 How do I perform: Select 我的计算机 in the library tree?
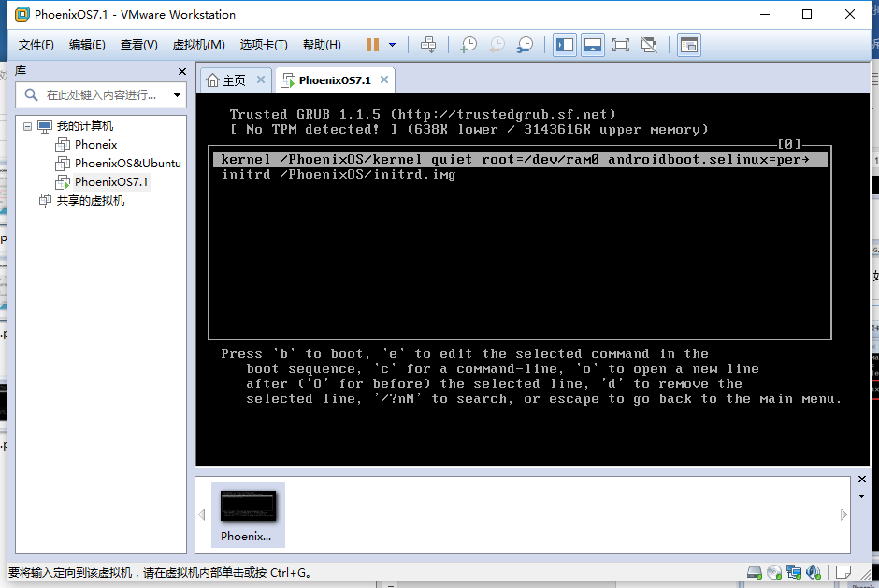pyautogui.click(x=85, y=126)
